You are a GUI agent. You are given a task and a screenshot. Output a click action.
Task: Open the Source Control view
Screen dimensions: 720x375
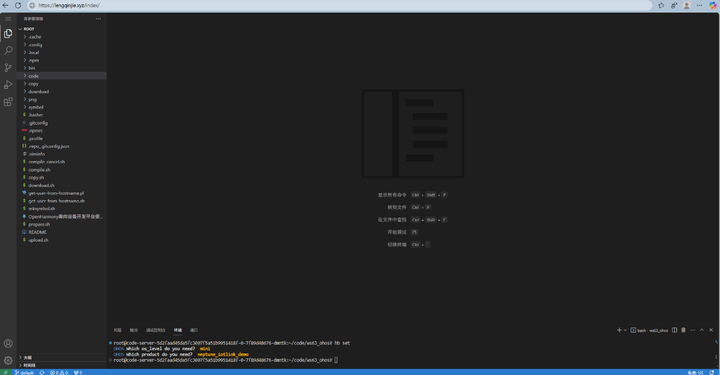click(x=8, y=67)
